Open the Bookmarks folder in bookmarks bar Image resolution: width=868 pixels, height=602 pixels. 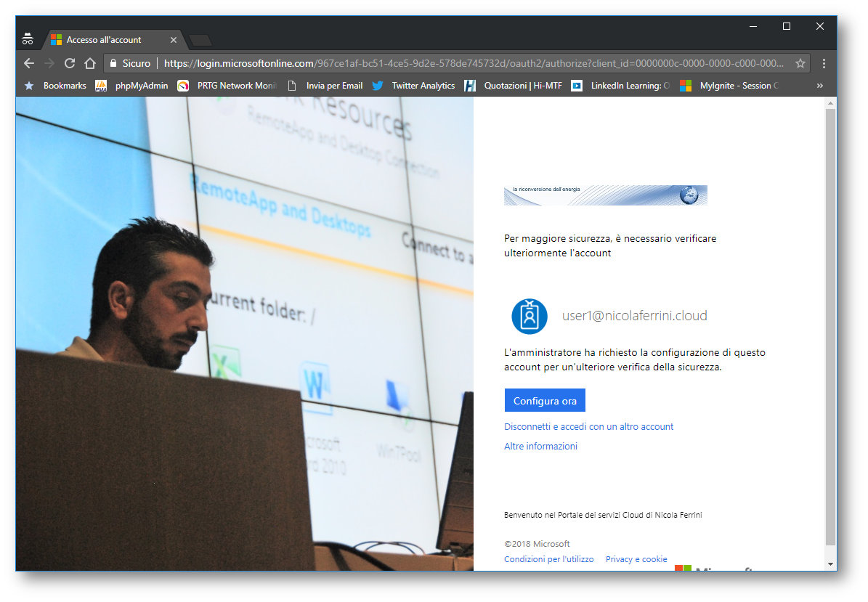click(x=55, y=85)
